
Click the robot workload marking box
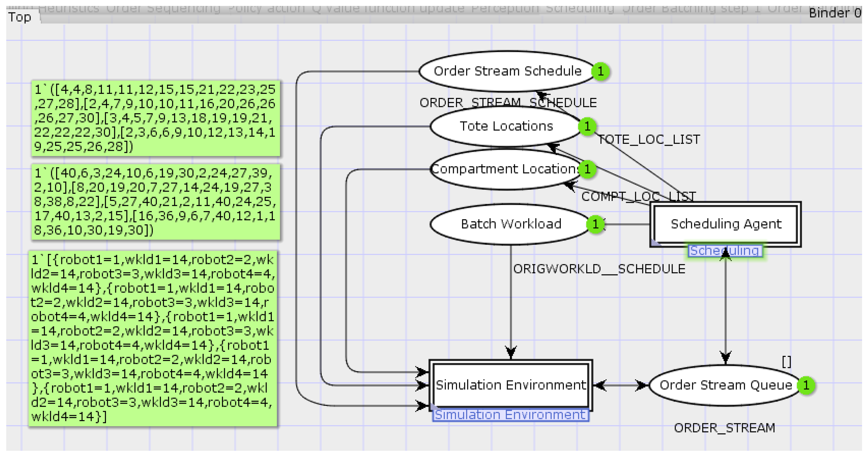pyautogui.click(x=153, y=338)
